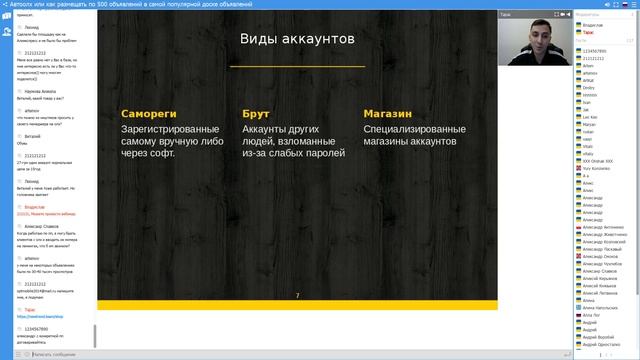Screen dimensions: 640x360
Task: Click the Самореги heading on slide
Action: (x=149, y=114)
